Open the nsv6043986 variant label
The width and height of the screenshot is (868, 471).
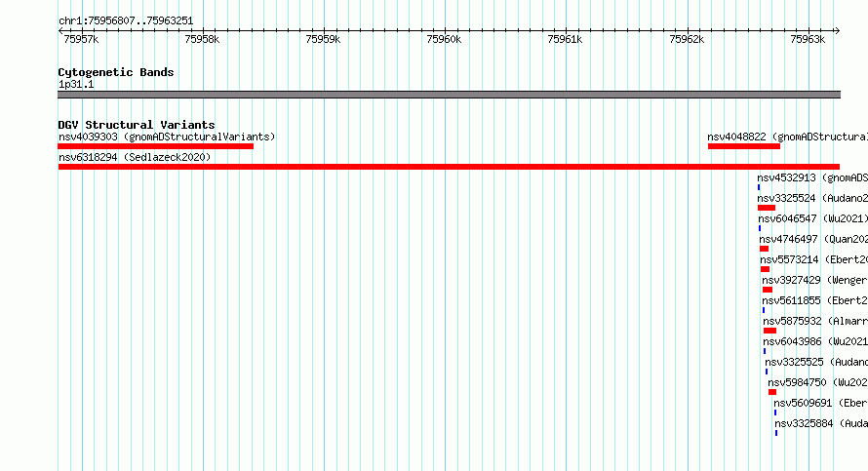point(815,341)
